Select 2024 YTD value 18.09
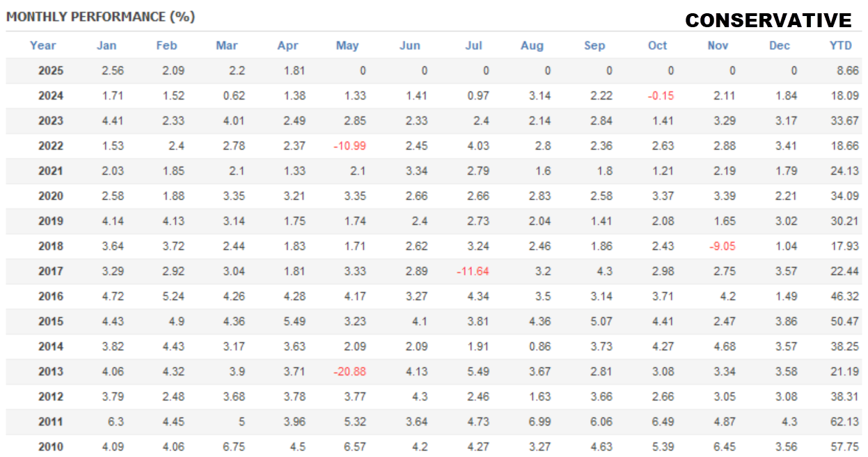This screenshot has height=457, width=868. coord(846,95)
